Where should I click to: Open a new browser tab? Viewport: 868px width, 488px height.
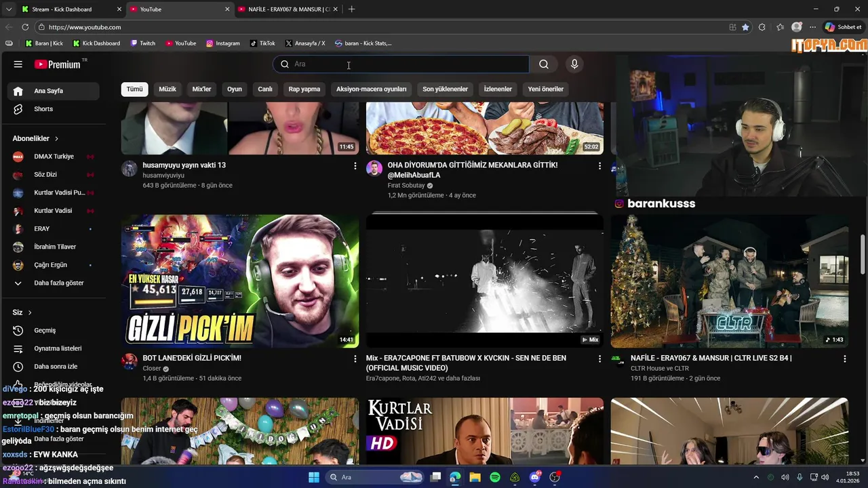coord(351,9)
